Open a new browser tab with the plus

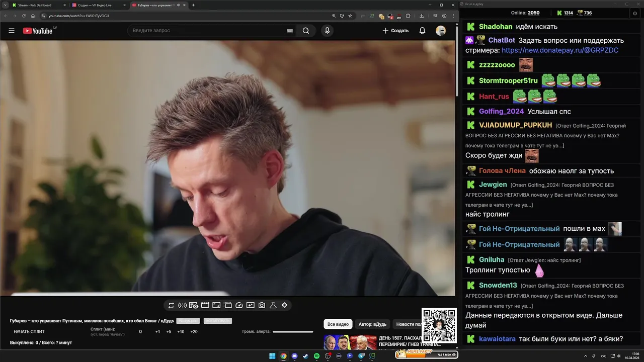tap(194, 5)
